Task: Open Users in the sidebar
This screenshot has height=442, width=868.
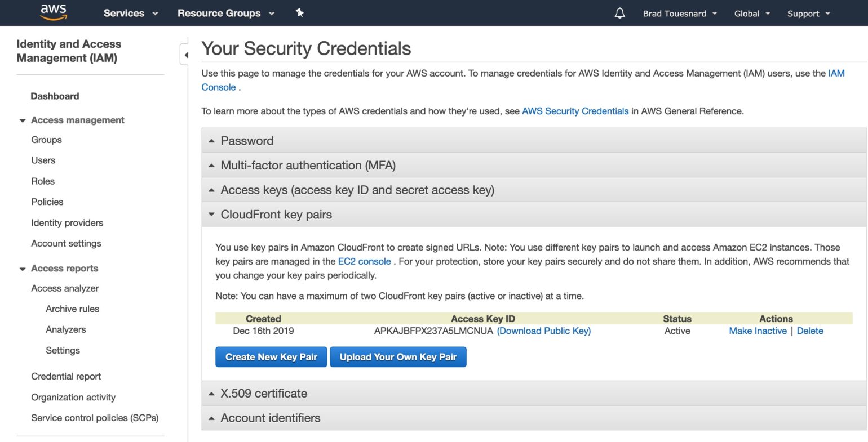Action: coord(43,160)
